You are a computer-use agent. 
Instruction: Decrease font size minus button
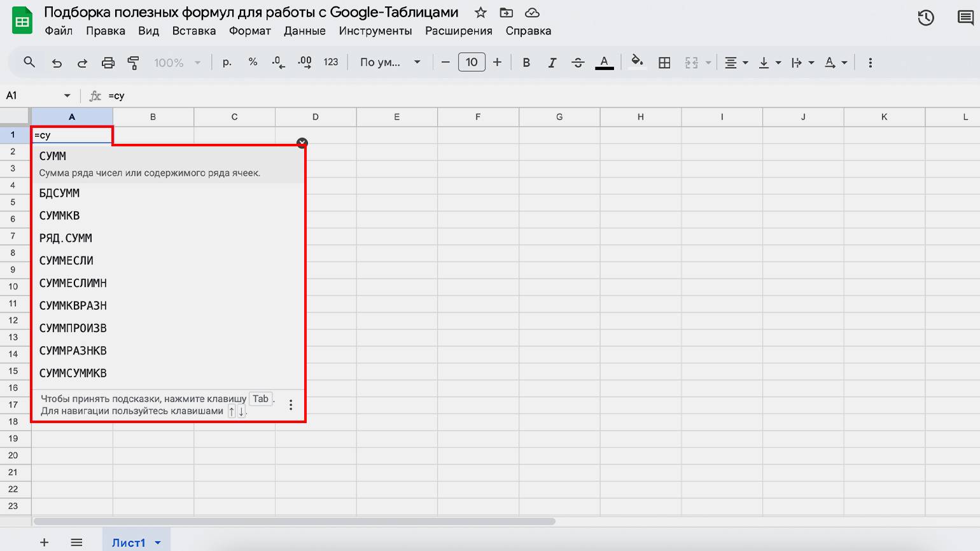(445, 62)
